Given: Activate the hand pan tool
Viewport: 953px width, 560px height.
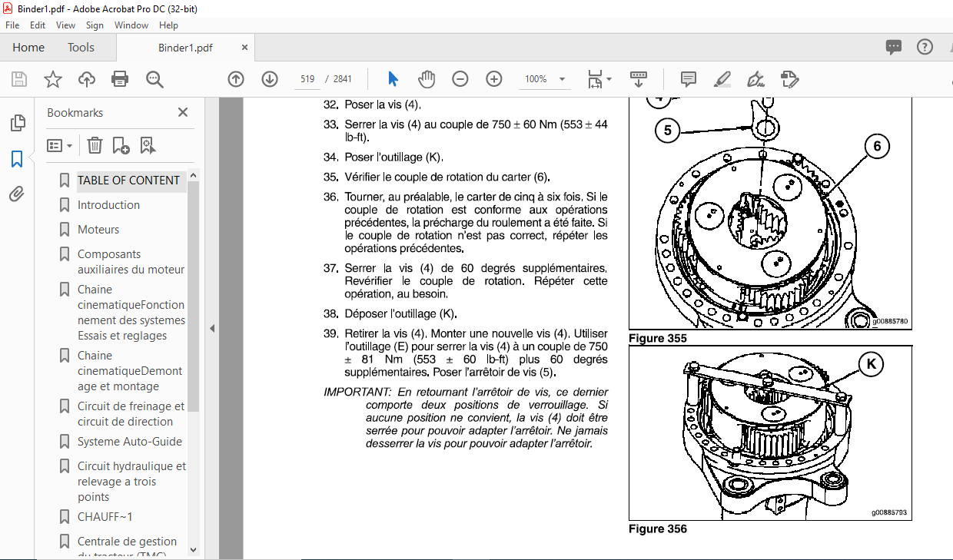Looking at the screenshot, I should pos(427,79).
